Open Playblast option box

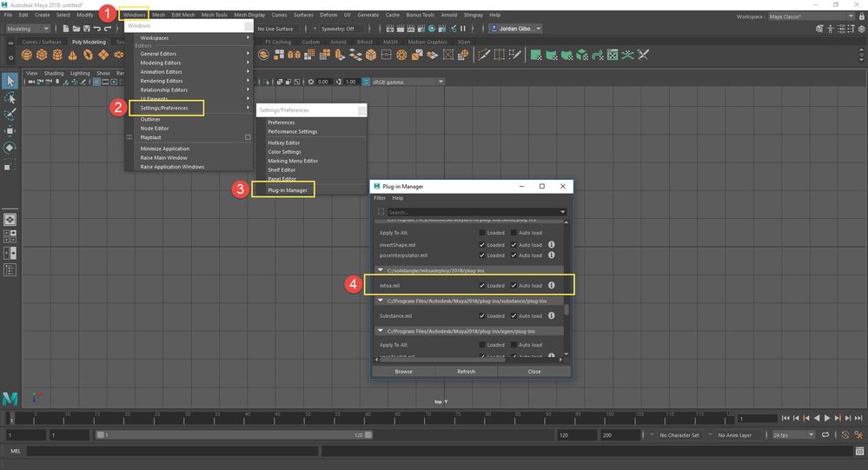click(248, 137)
